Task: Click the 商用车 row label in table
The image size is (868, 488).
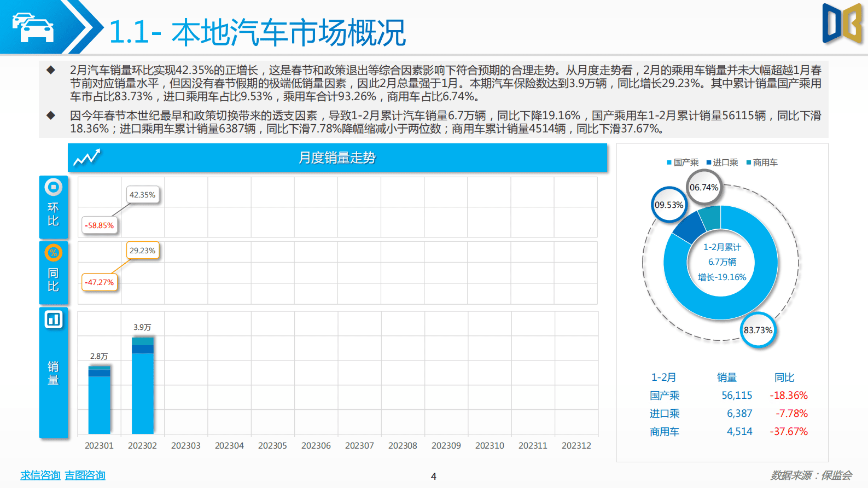Action: [x=665, y=432]
